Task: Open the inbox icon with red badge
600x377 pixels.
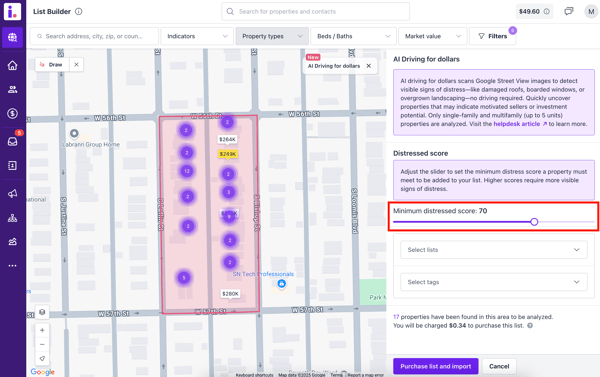Action: click(12, 141)
